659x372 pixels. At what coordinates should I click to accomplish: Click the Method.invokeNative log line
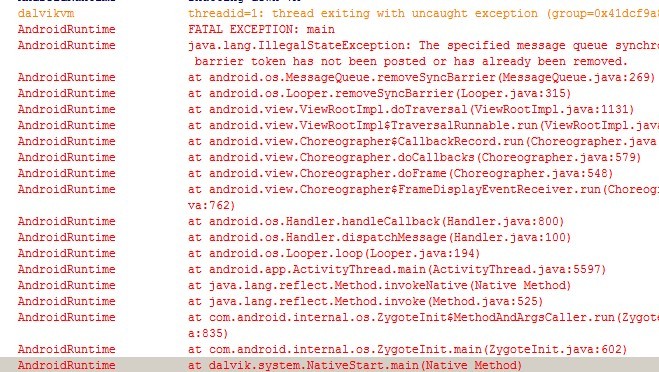(330, 285)
